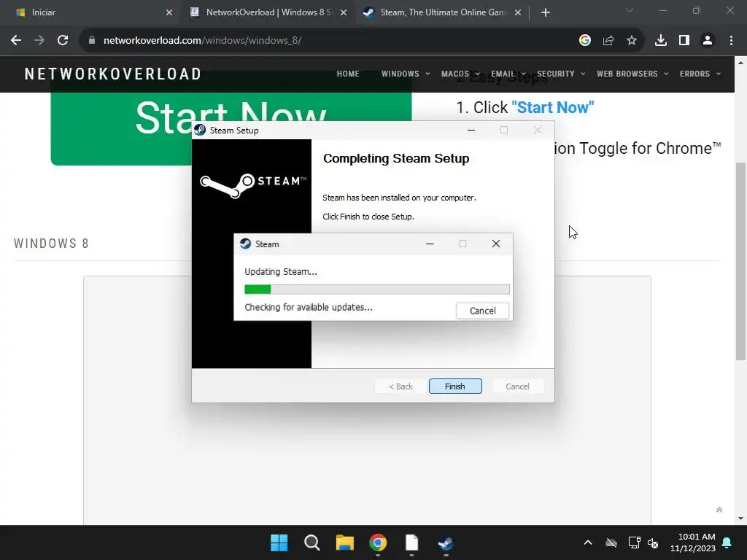Open the HOME menu item
This screenshot has height=560, width=747.
(x=348, y=74)
